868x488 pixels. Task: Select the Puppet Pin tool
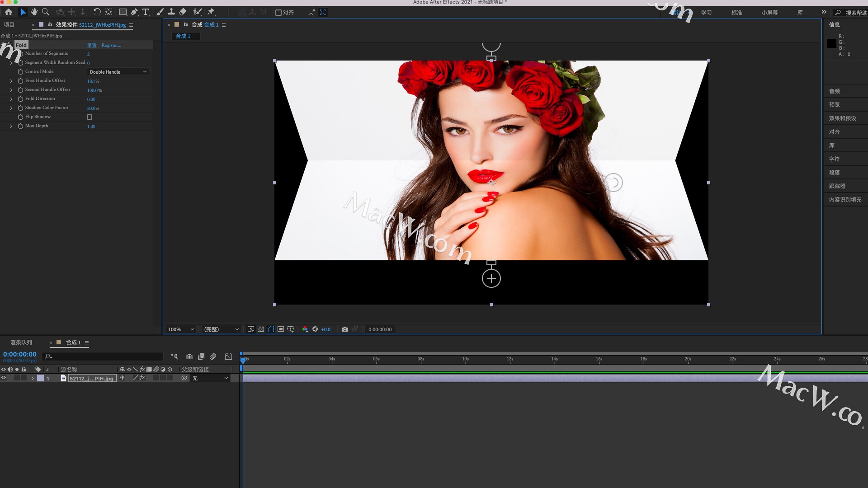tap(211, 12)
